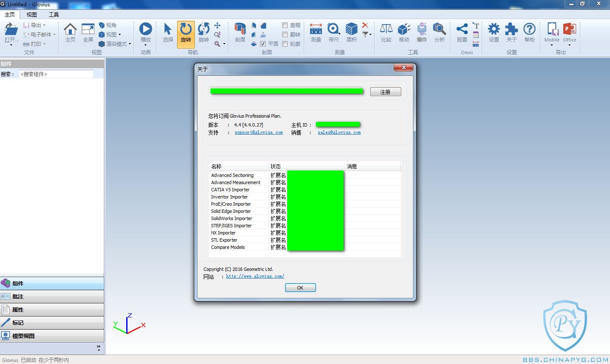Click the 搜索组件 search input field

56,74
